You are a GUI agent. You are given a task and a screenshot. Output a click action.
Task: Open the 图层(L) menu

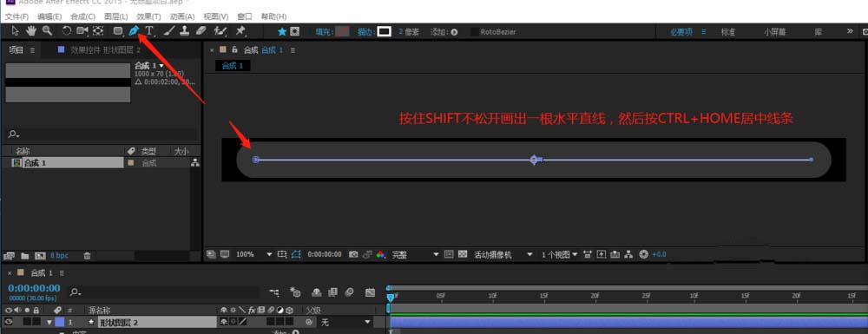(115, 16)
